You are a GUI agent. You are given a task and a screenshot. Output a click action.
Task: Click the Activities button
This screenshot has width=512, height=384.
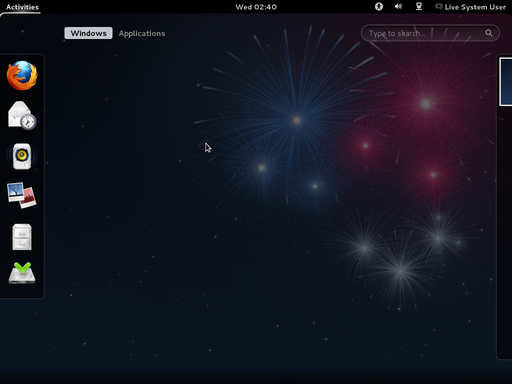(x=22, y=7)
